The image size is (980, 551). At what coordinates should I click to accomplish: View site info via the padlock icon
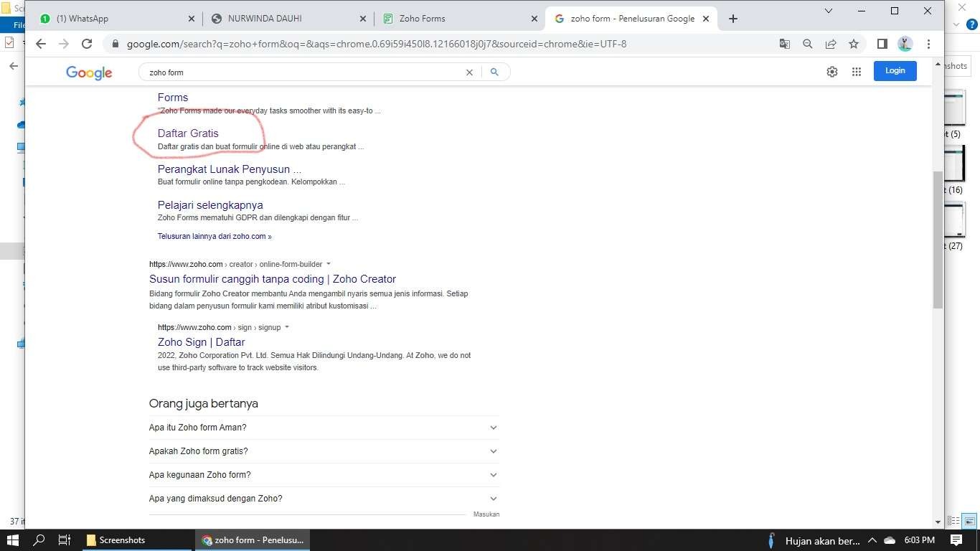(115, 44)
